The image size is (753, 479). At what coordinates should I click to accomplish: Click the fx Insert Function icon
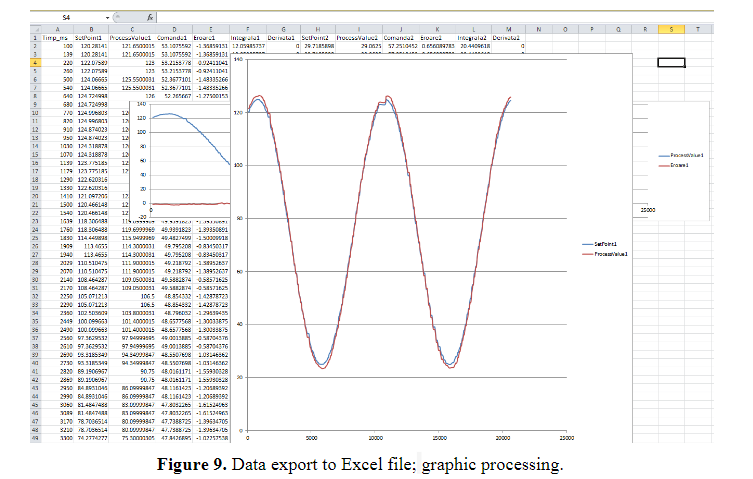(149, 17)
